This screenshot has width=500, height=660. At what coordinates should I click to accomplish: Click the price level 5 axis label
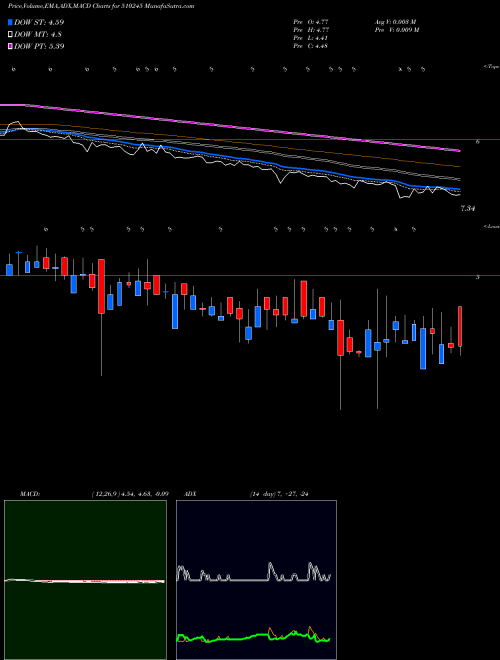coord(477,278)
